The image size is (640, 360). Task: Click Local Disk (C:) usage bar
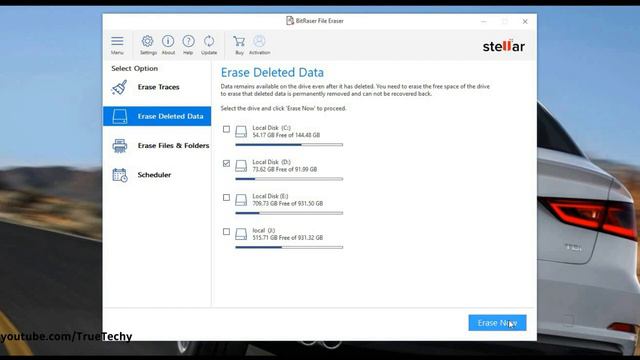coord(289,144)
